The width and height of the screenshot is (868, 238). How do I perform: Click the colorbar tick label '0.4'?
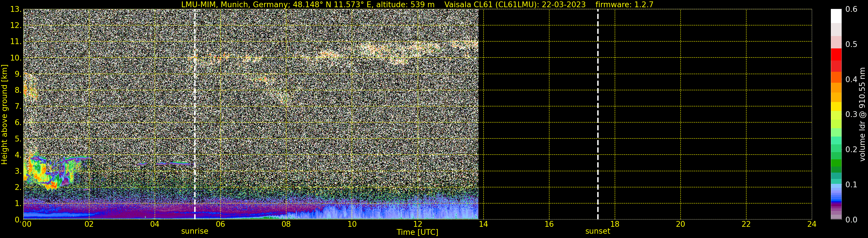(852, 79)
